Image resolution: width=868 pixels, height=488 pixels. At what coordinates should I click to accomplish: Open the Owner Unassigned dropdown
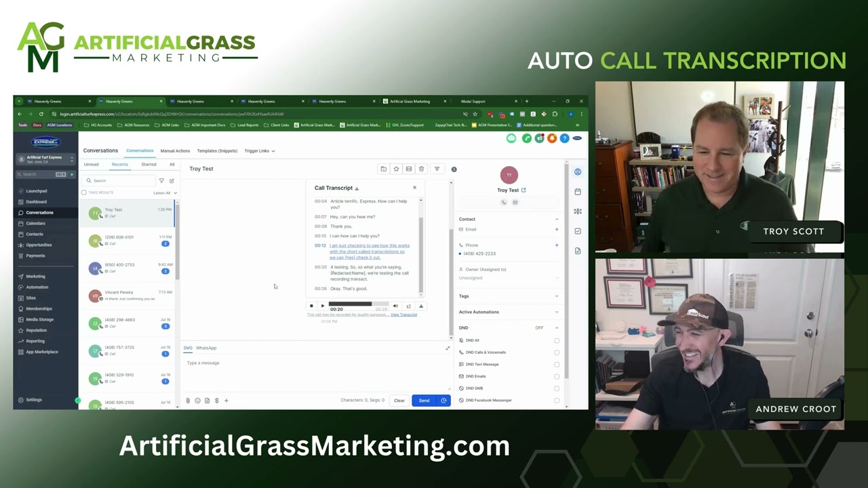click(509, 278)
